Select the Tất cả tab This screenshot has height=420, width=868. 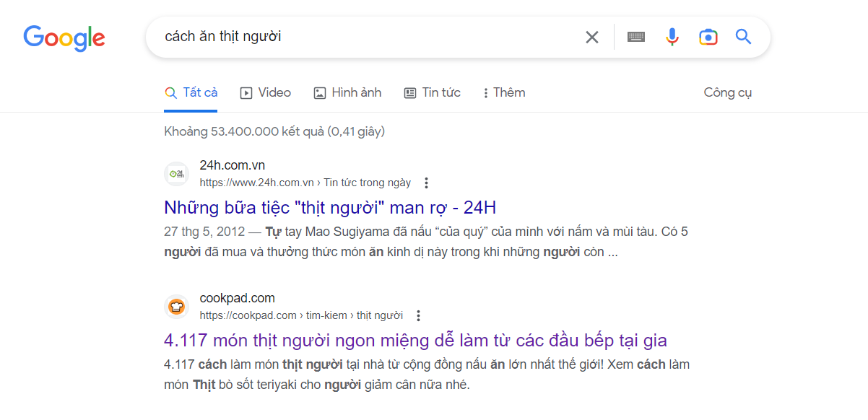(x=191, y=93)
